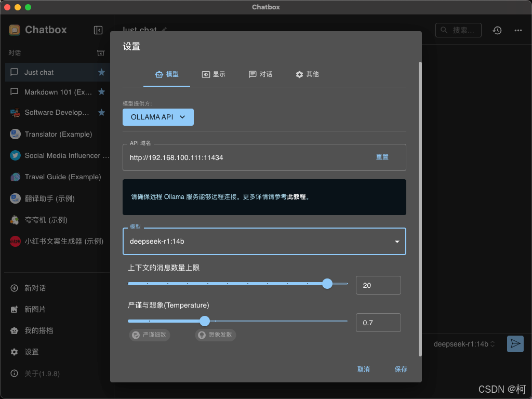Click the pencil icon to rename chat
The width and height of the screenshot is (532, 399).
click(x=164, y=30)
